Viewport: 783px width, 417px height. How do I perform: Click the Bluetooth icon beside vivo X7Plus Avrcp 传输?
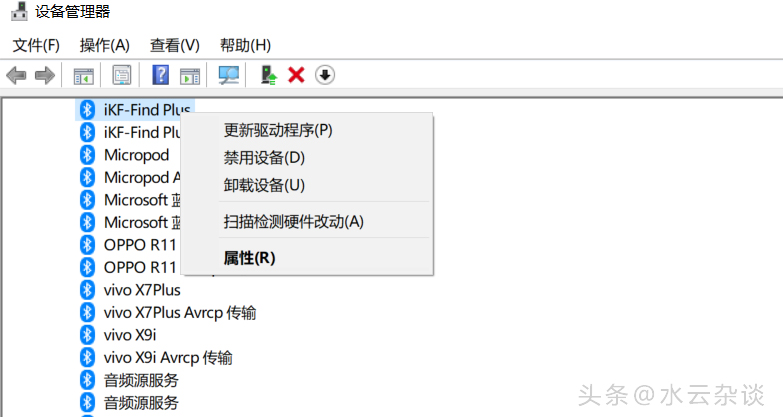[x=87, y=313]
